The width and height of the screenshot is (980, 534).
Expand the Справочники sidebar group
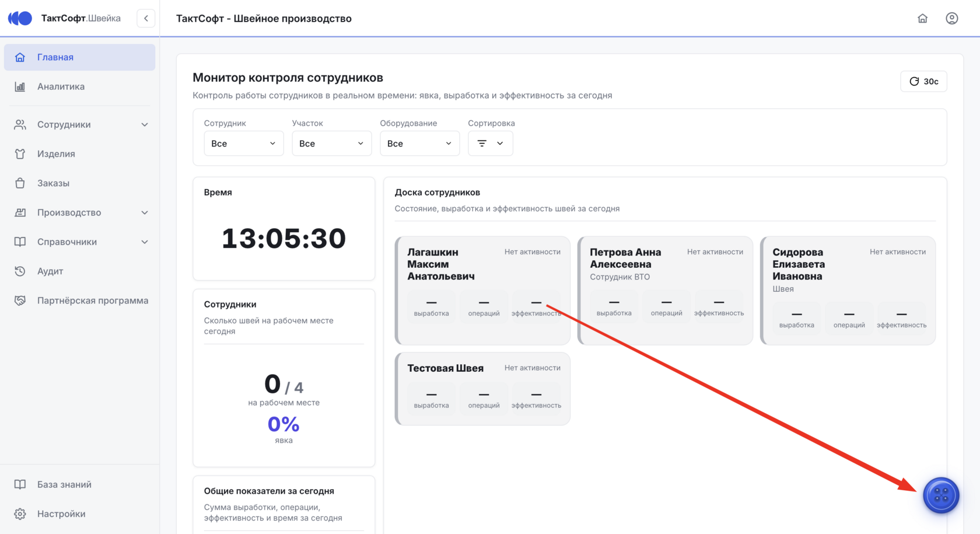pyautogui.click(x=79, y=242)
